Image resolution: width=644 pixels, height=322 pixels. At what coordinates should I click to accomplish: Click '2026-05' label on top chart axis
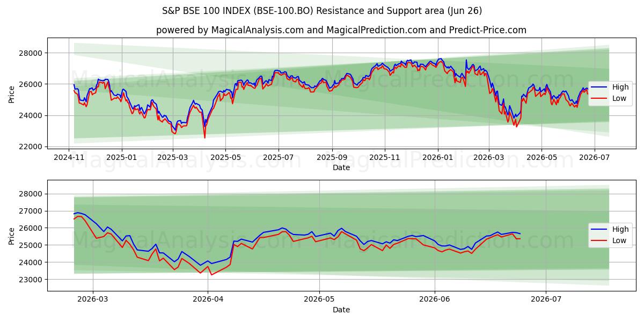541,158
